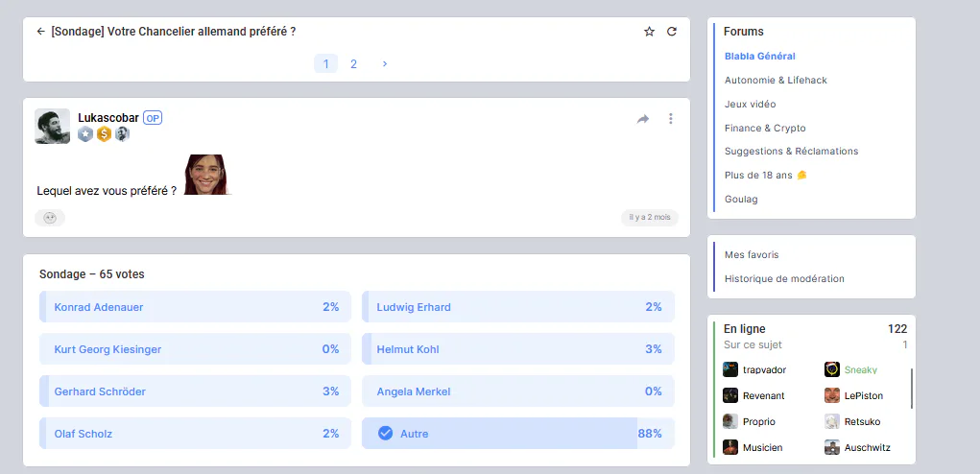Go to next page with chevron arrow

[384, 63]
